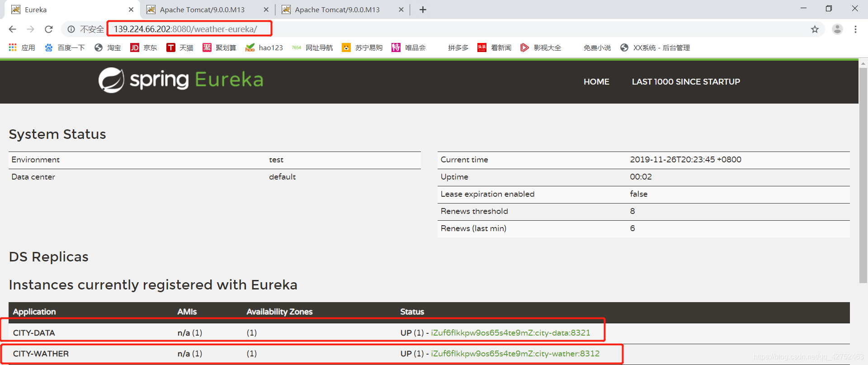Viewport: 868px width, 365px height.
Task: Go back with the browser back arrow
Action: tap(13, 29)
